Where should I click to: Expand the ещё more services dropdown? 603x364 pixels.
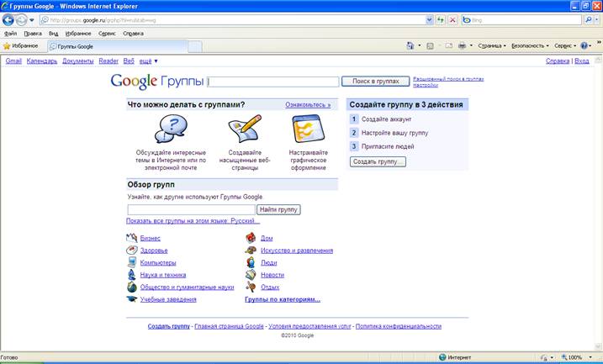coord(148,61)
